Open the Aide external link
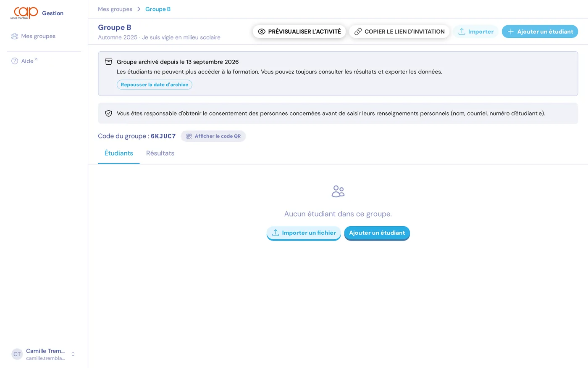Viewport: 588px width, 368px height. (29, 61)
